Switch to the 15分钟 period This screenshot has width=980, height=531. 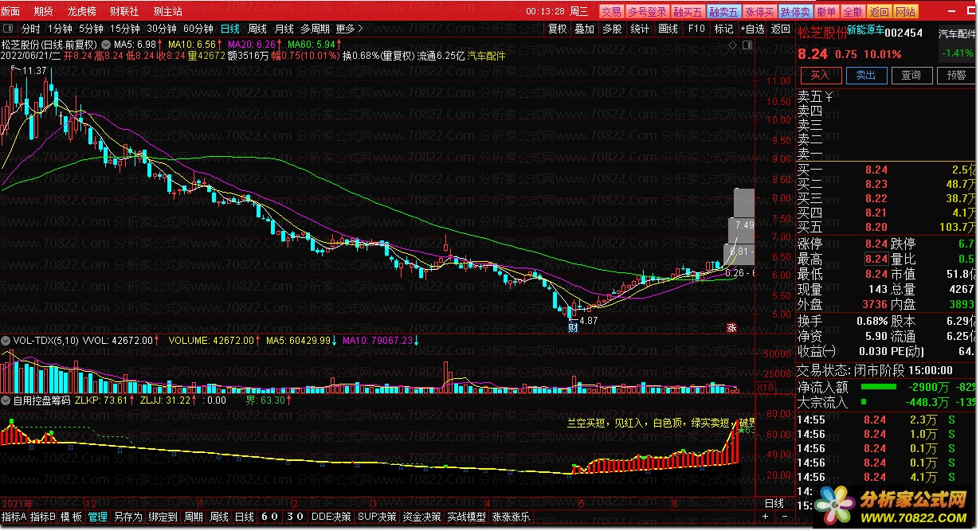pyautogui.click(x=124, y=29)
